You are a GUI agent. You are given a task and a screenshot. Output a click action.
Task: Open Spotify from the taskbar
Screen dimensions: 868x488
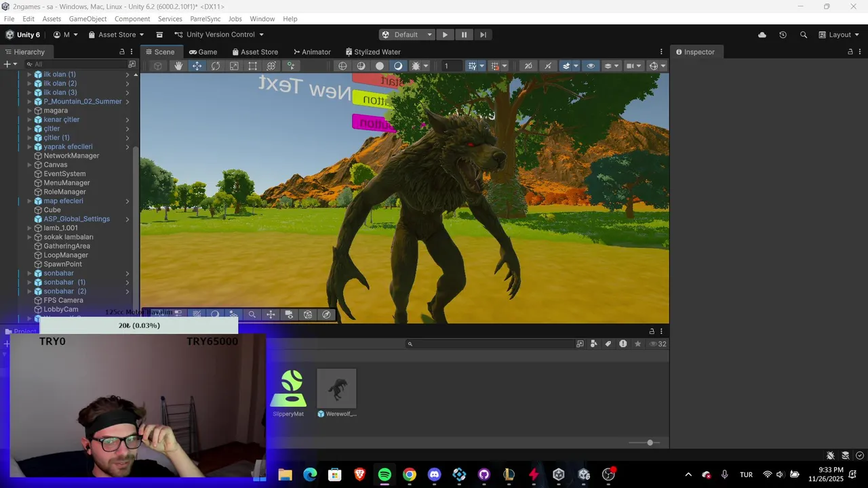[384, 474]
